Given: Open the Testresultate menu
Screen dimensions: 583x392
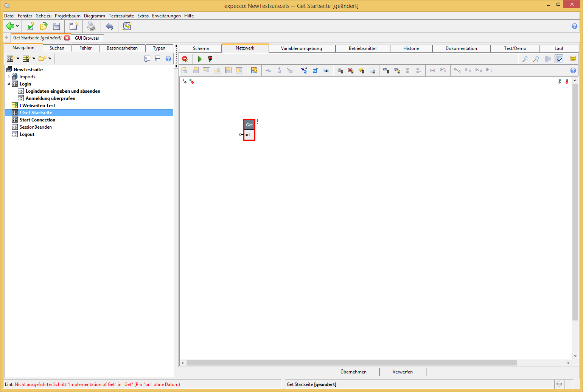Looking at the screenshot, I should click(x=121, y=16).
